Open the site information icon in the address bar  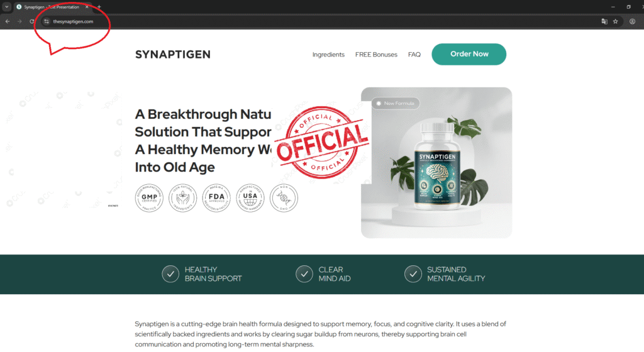click(47, 21)
